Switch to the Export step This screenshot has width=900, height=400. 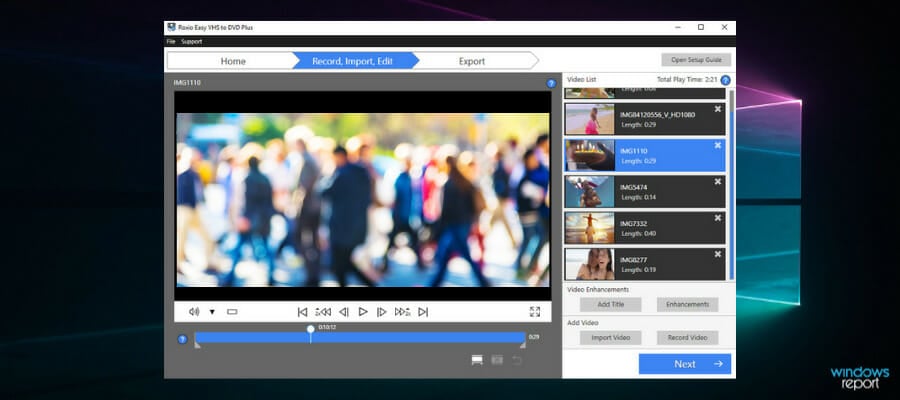[472, 61]
